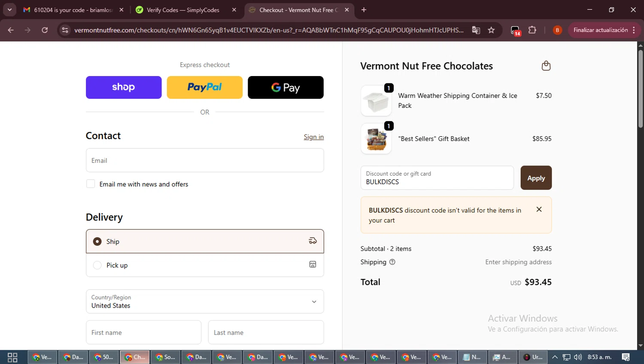
Task: Open the 'Ur...' taskbar application
Action: click(534, 357)
